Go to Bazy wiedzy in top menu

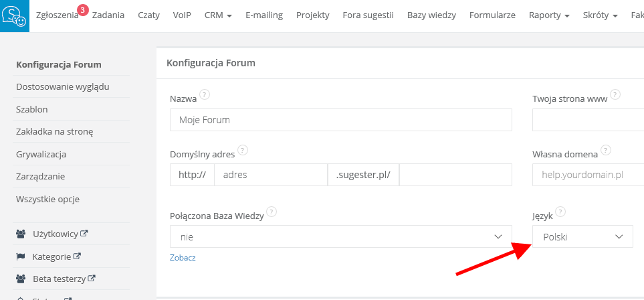[x=431, y=15]
